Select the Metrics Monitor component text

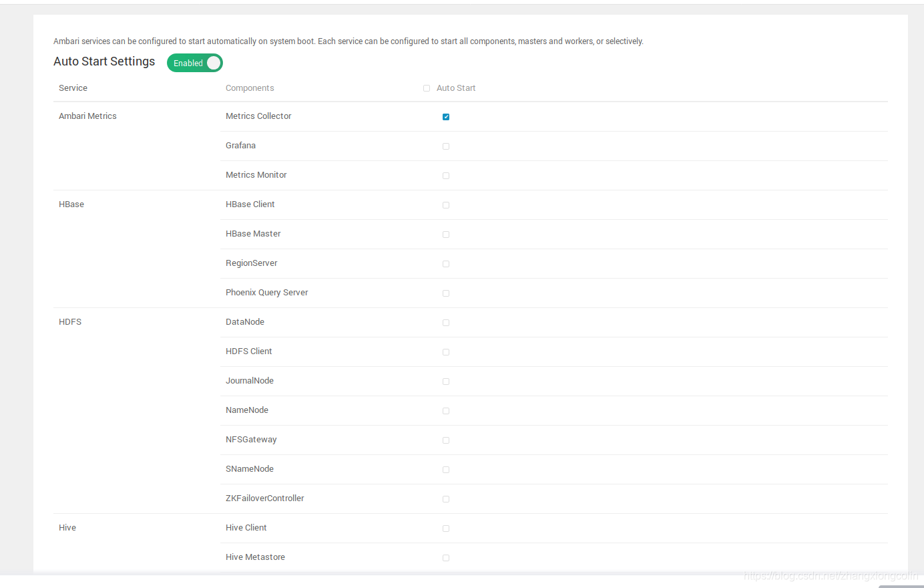point(256,175)
